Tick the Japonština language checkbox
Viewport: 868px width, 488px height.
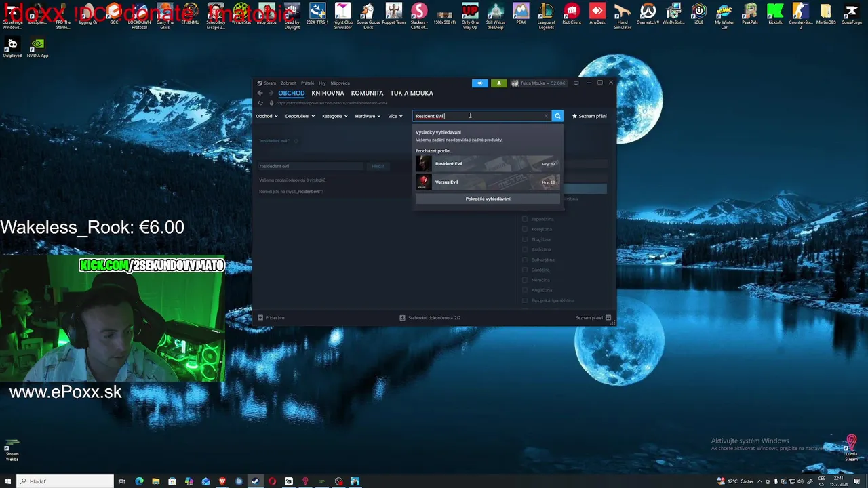(525, 219)
